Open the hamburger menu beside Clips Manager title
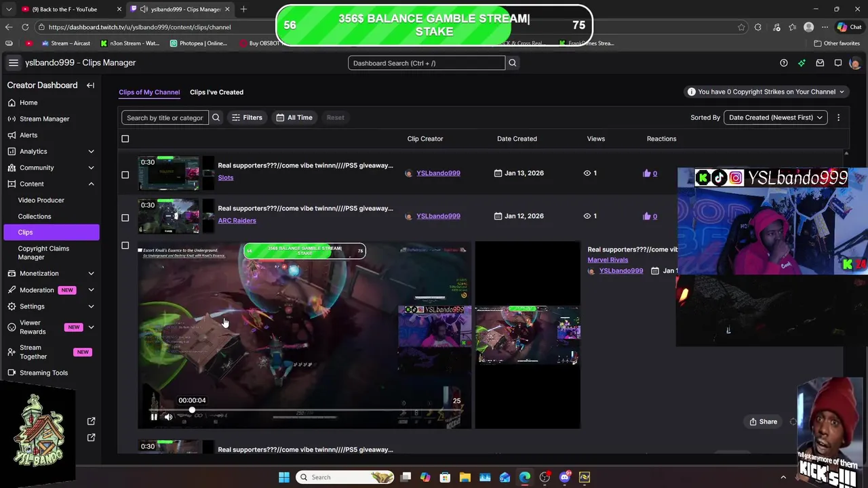Image resolution: width=868 pixels, height=488 pixels. coord(13,62)
